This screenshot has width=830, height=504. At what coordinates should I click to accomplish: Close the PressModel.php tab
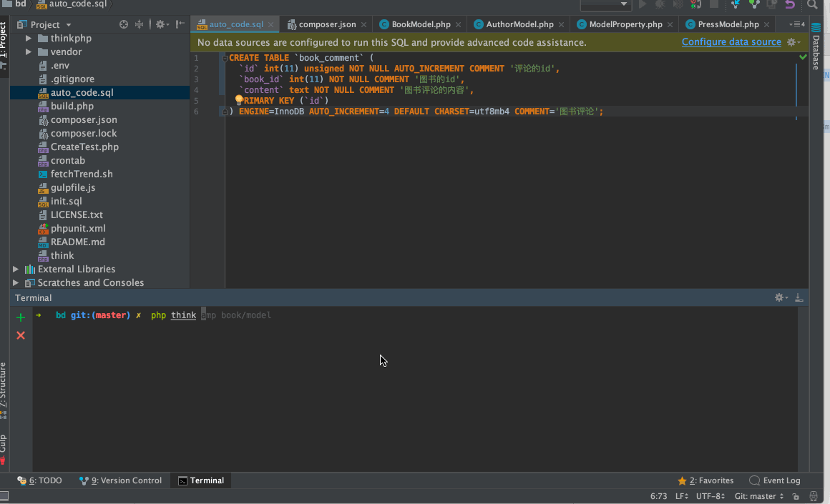[766, 24]
